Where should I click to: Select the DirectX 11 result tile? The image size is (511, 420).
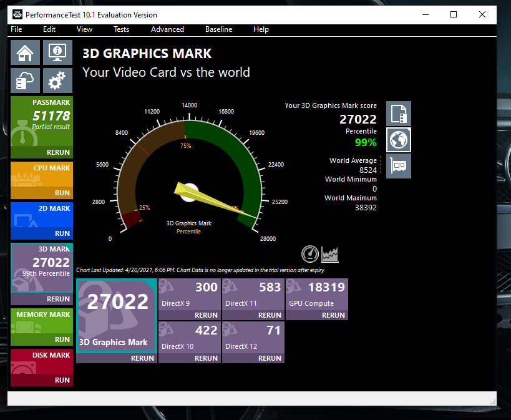[x=253, y=295]
